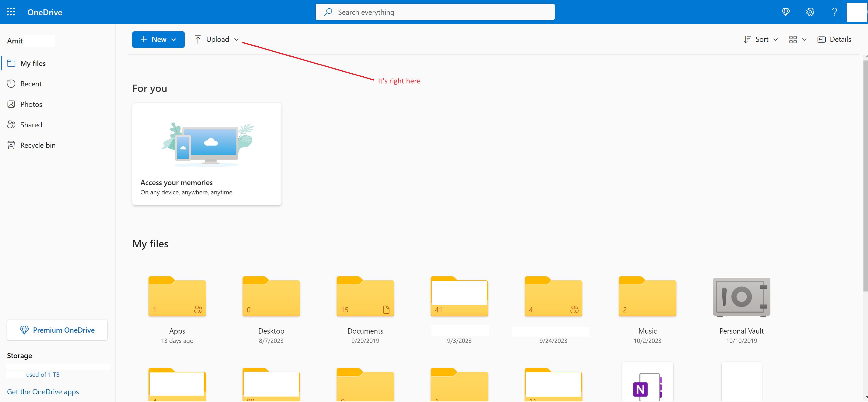868x402 pixels.
Task: Click the Apps date 13 days ago
Action: tap(177, 341)
